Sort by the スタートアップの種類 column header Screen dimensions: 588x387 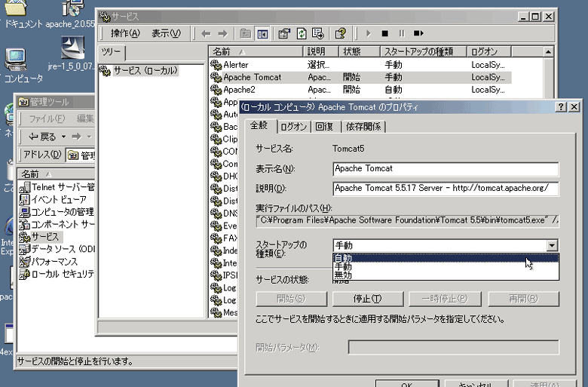[423, 51]
